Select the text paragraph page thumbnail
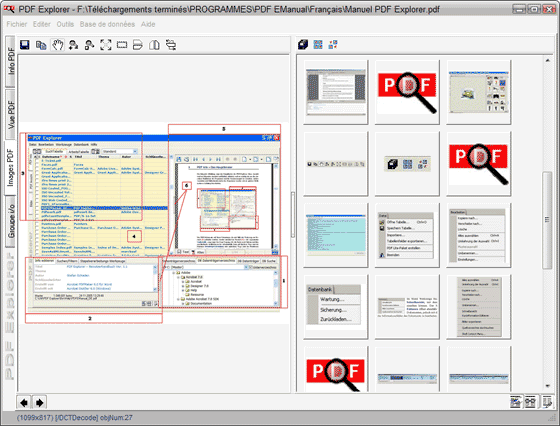560x426 pixels. pyautogui.click(x=407, y=306)
